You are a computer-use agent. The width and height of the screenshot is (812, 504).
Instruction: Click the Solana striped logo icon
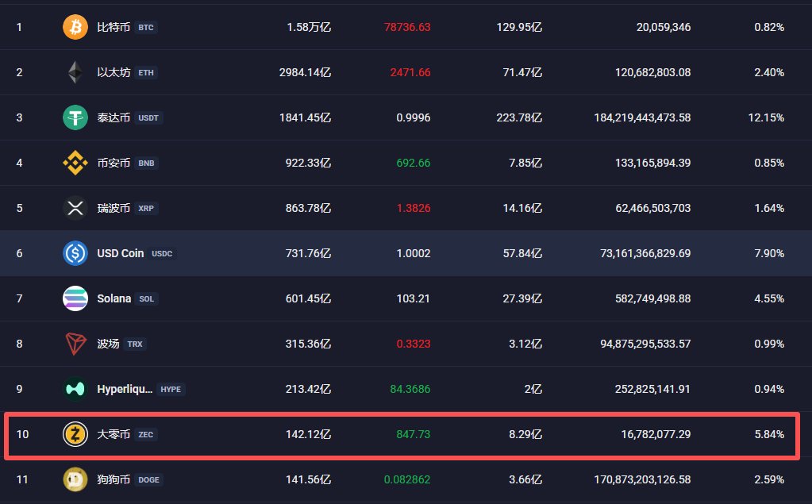pos(75,298)
